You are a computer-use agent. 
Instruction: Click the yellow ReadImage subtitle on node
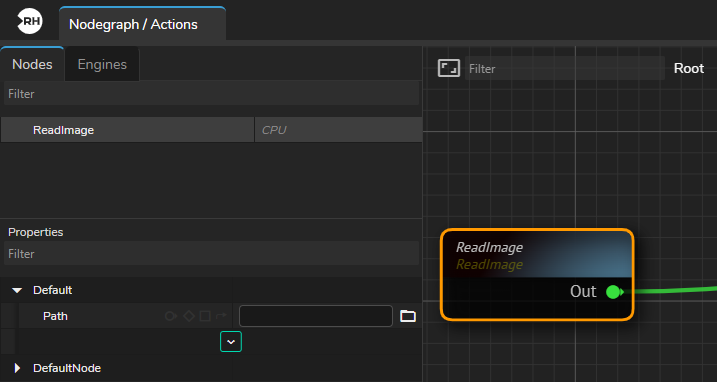coord(489,265)
